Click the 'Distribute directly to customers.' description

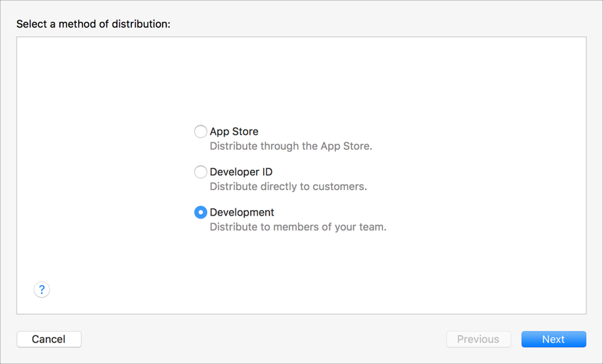pos(288,187)
